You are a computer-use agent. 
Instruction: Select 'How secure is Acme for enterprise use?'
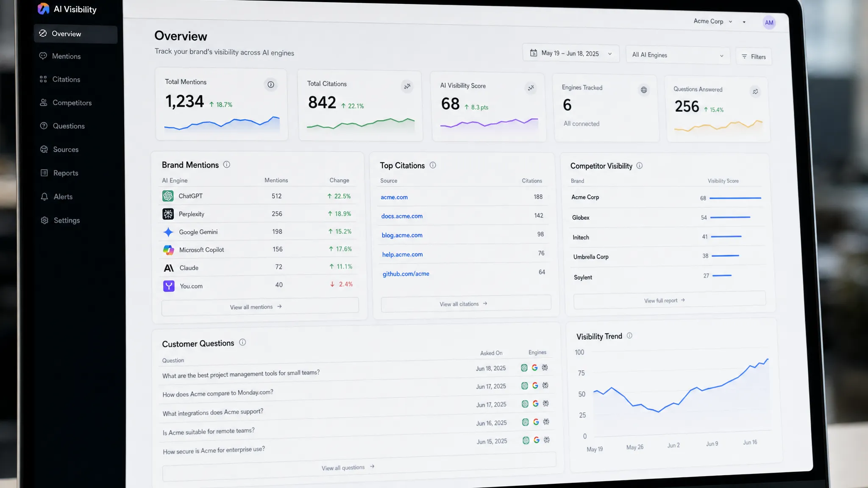click(x=214, y=450)
